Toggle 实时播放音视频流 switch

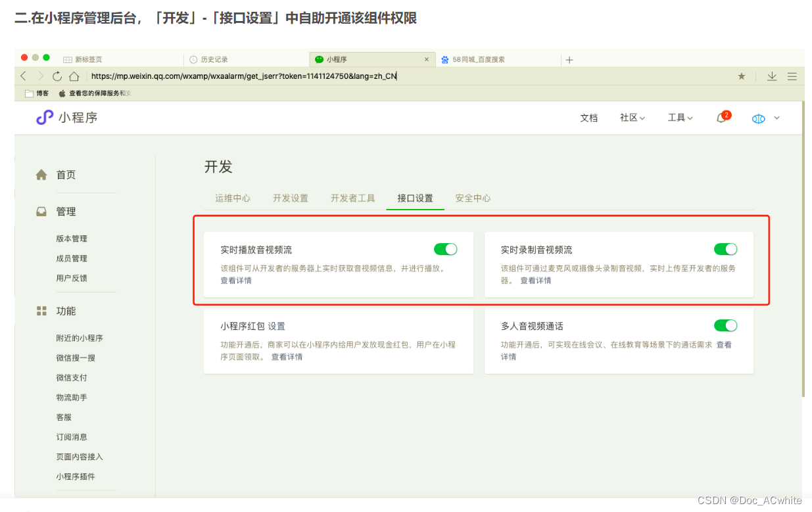[x=445, y=249]
